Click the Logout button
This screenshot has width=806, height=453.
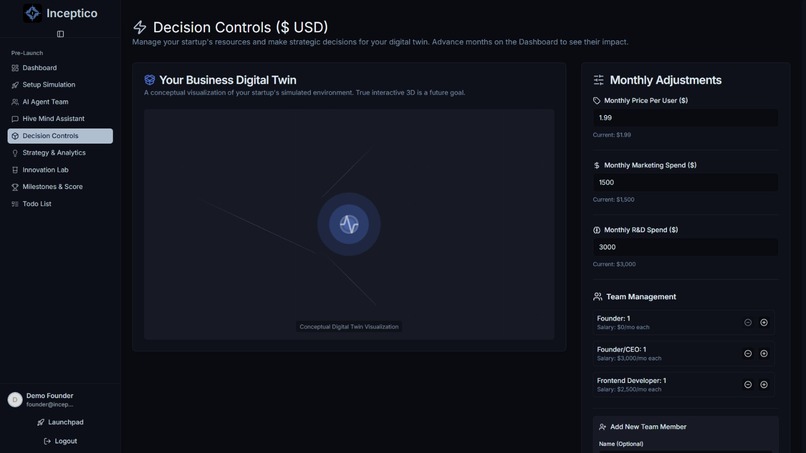click(60, 441)
